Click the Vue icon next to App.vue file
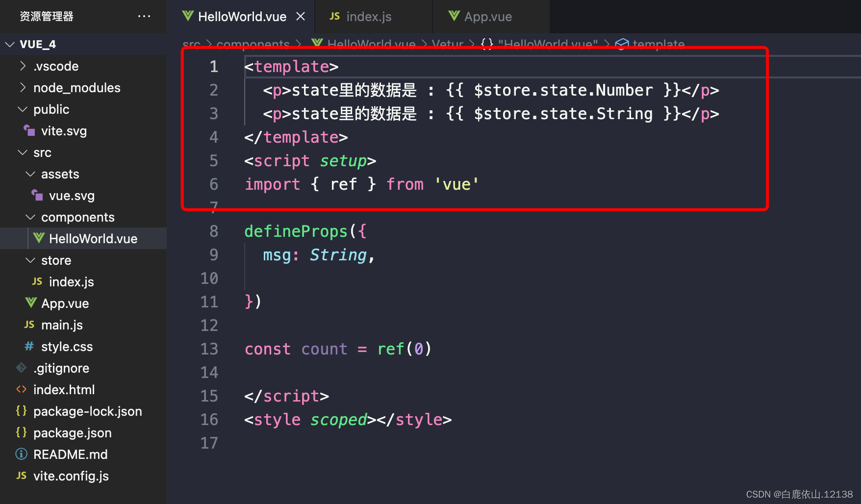Viewport: 861px width, 504px height. click(30, 303)
